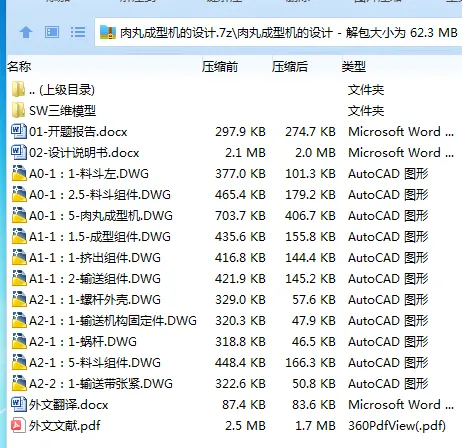The image size is (462, 448).
Task: Click DWG icon of 1-输送机构固定件.DWG
Action: [x=19, y=320]
